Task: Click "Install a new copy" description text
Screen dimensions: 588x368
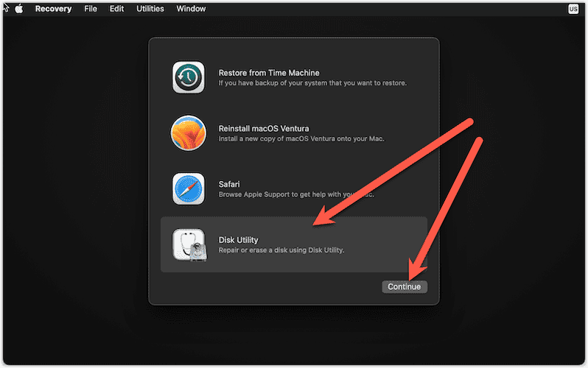Action: [x=301, y=139]
